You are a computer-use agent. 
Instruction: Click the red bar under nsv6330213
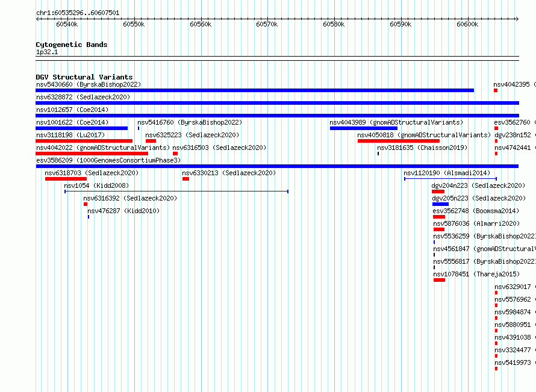pos(185,179)
